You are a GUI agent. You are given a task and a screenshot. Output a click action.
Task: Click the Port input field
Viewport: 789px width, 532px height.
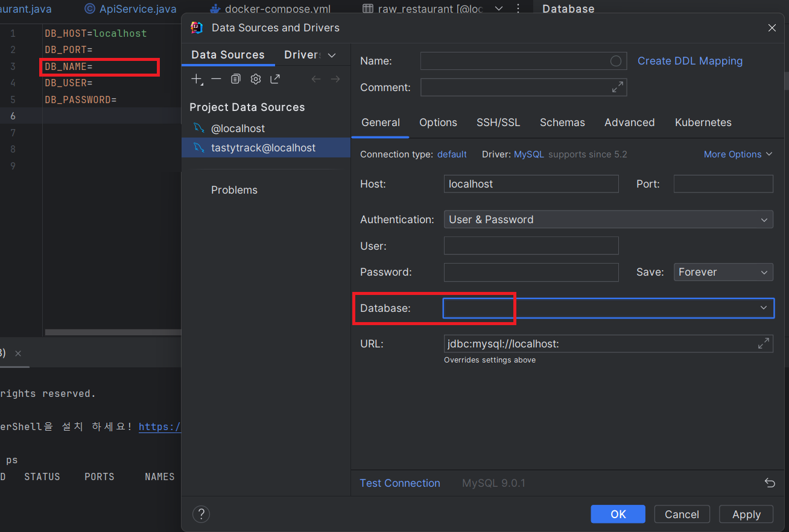coord(723,184)
